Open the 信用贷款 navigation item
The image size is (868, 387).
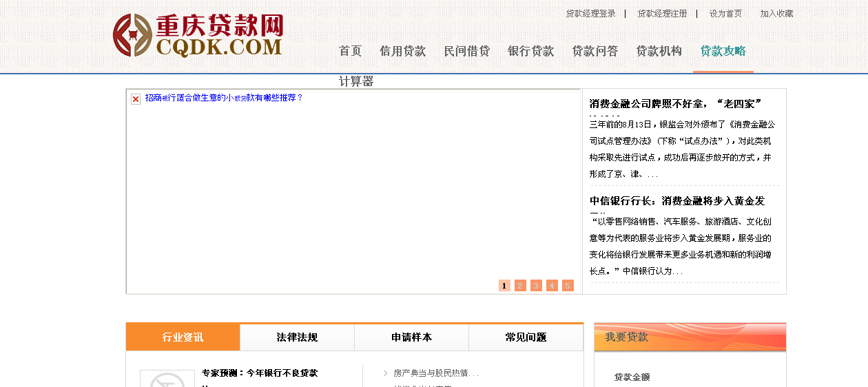[402, 51]
